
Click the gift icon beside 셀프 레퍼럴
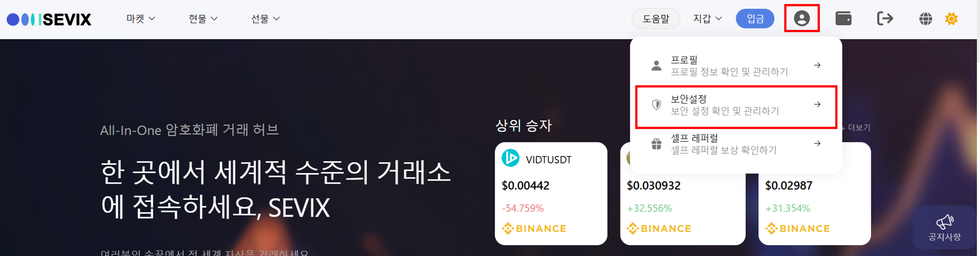tap(656, 144)
